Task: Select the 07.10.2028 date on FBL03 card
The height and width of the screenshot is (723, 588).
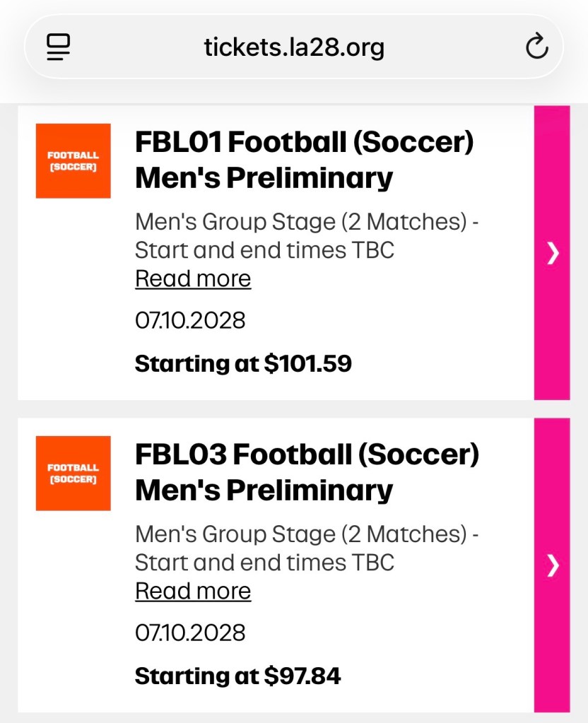Action: pyautogui.click(x=190, y=633)
